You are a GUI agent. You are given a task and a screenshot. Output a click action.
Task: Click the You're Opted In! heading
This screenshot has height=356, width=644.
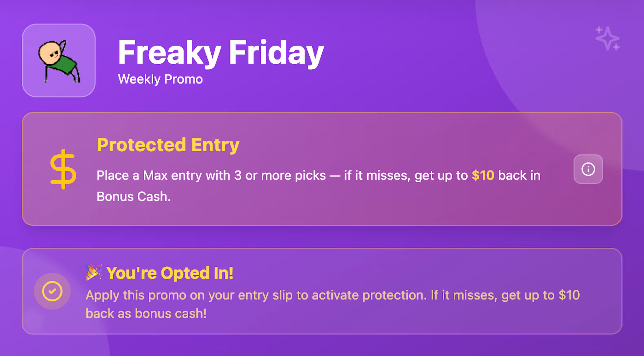[x=170, y=273]
